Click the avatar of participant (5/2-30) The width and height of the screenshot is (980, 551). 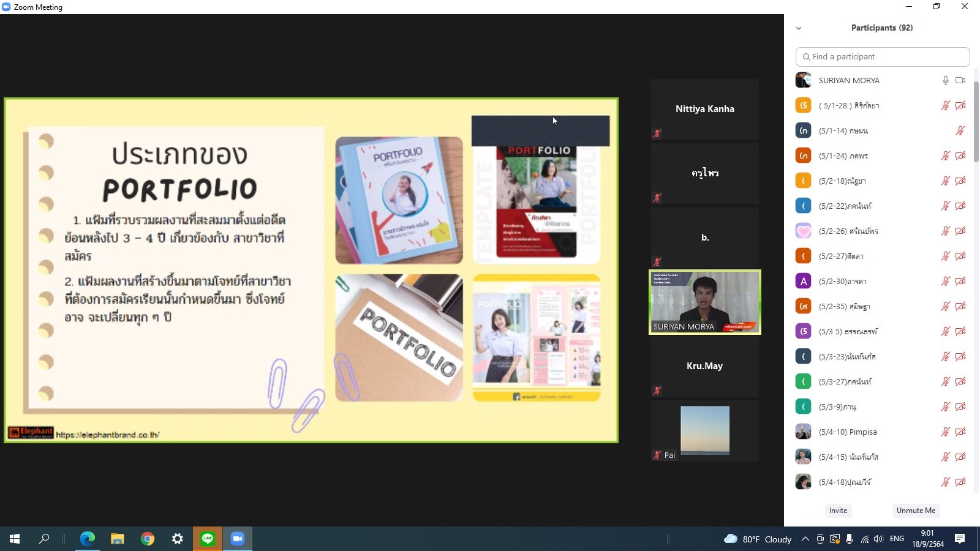803,281
